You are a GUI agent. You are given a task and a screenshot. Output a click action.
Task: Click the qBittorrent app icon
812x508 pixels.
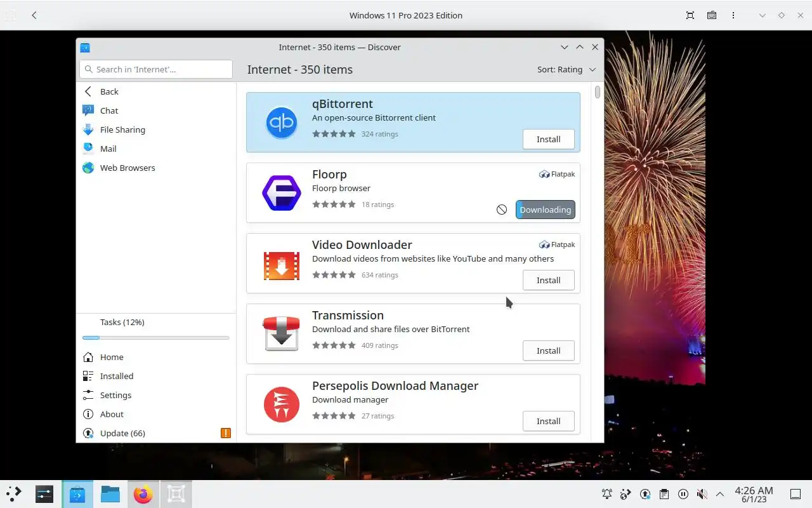coord(281,122)
